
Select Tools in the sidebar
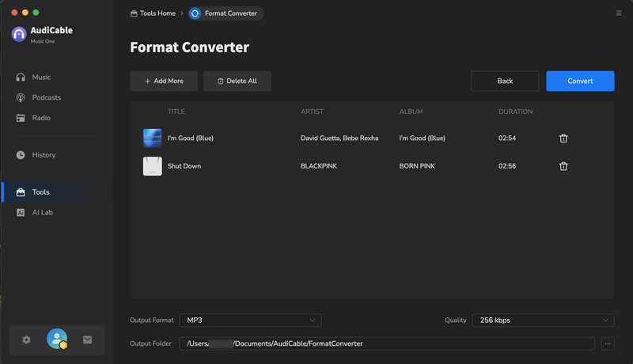click(52, 192)
